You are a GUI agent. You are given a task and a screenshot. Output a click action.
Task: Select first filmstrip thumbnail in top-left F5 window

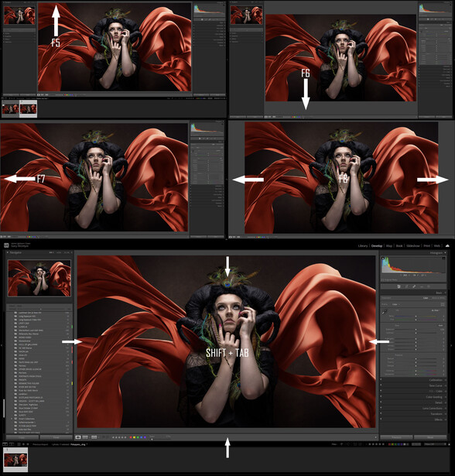coord(10,108)
